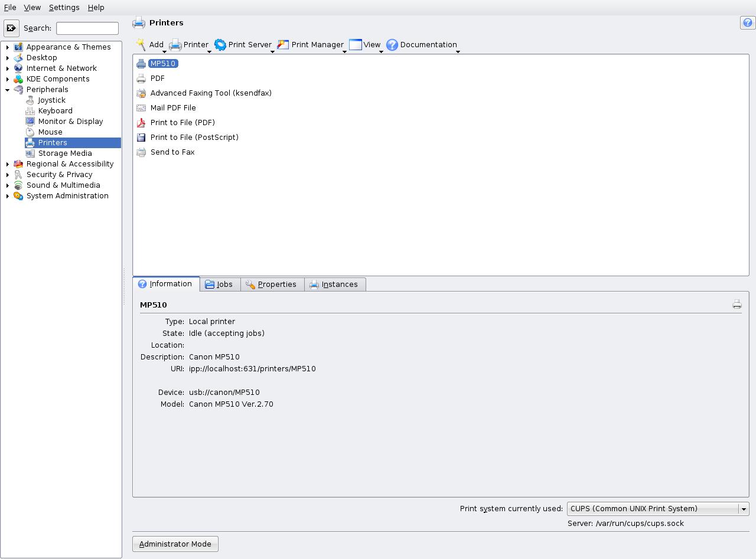Expand the Appearance & Themes tree node
This screenshot has width=756, height=559.
coord(8,47)
